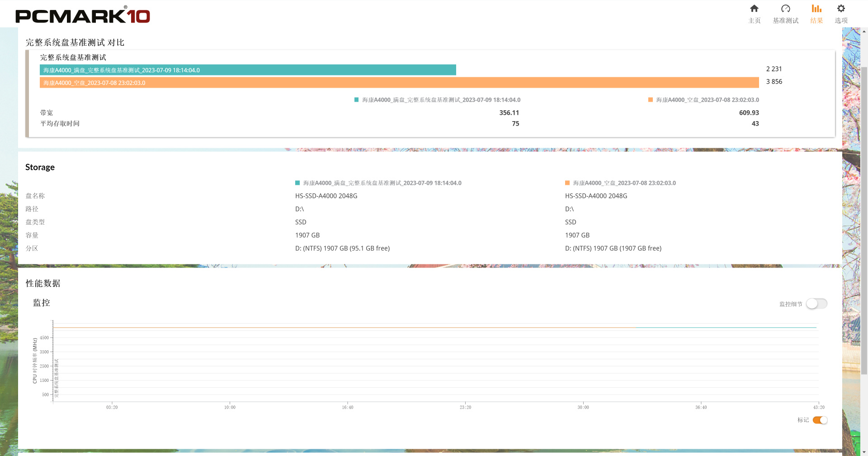Click the teal legend swatch under benchmark bars
868x456 pixels.
tap(356, 100)
